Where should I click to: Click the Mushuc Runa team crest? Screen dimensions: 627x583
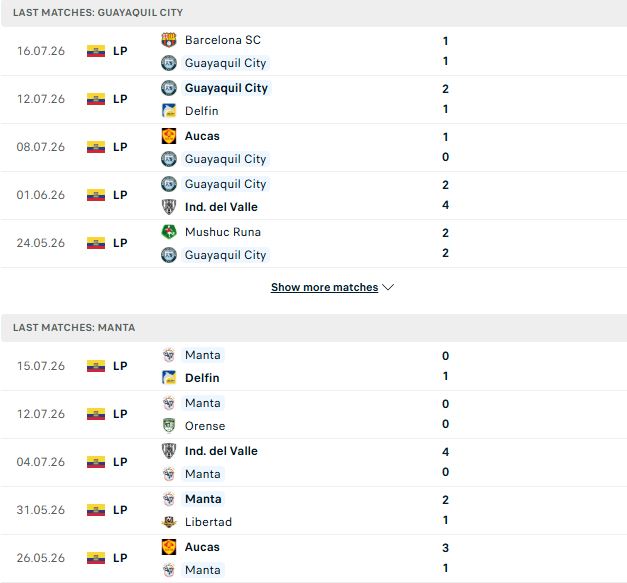(x=169, y=232)
